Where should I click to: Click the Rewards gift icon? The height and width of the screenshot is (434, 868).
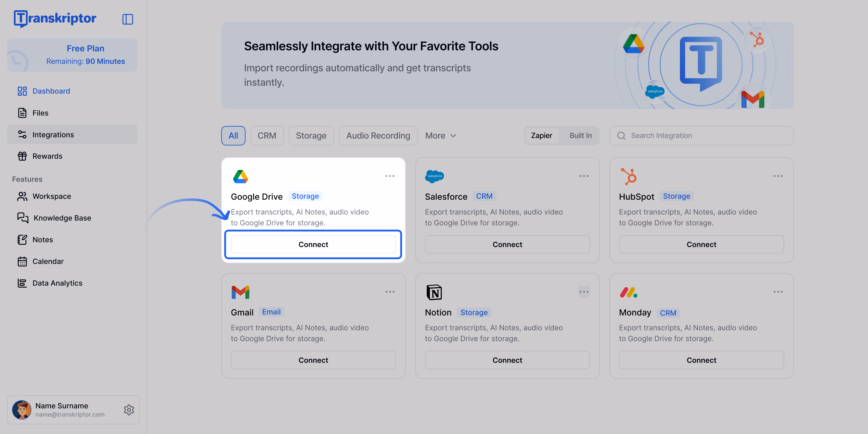(22, 156)
